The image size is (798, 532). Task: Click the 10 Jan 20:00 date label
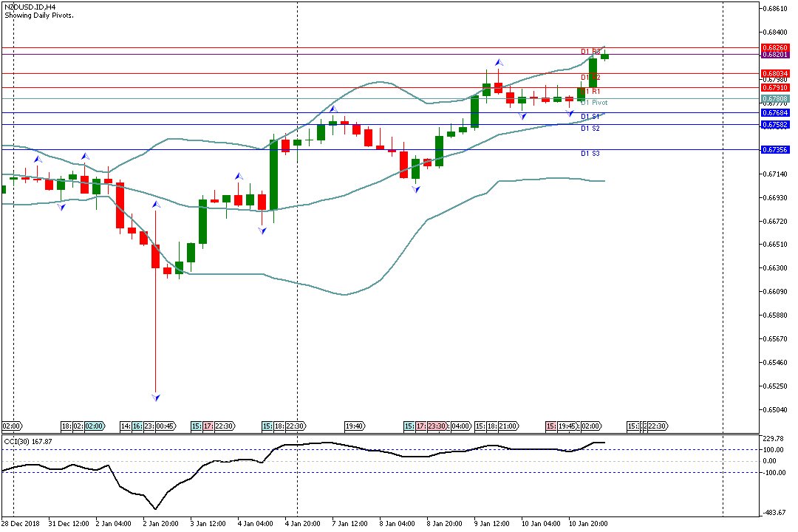588,524
